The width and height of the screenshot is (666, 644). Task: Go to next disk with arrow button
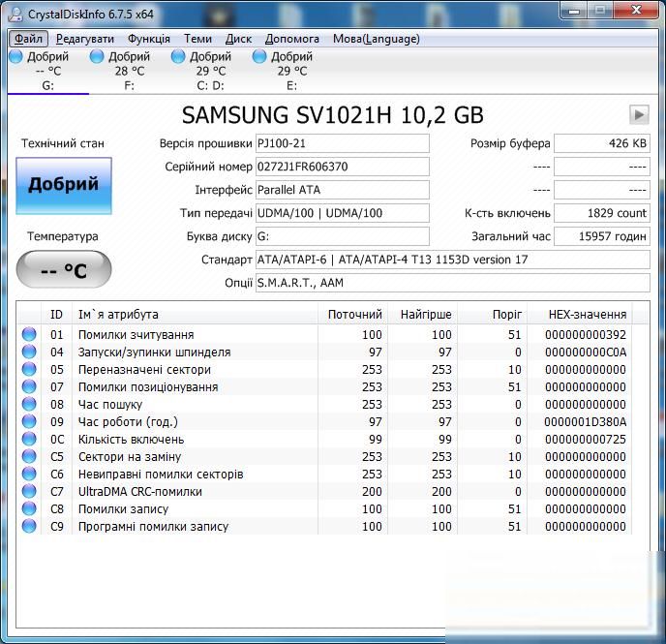point(639,114)
